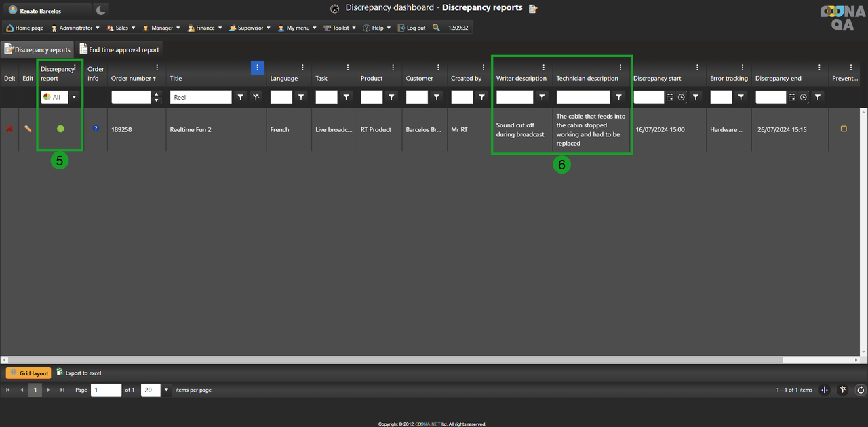Toggle the Prevent checkbox in the row
This screenshot has height=427, width=868.
pos(844,129)
